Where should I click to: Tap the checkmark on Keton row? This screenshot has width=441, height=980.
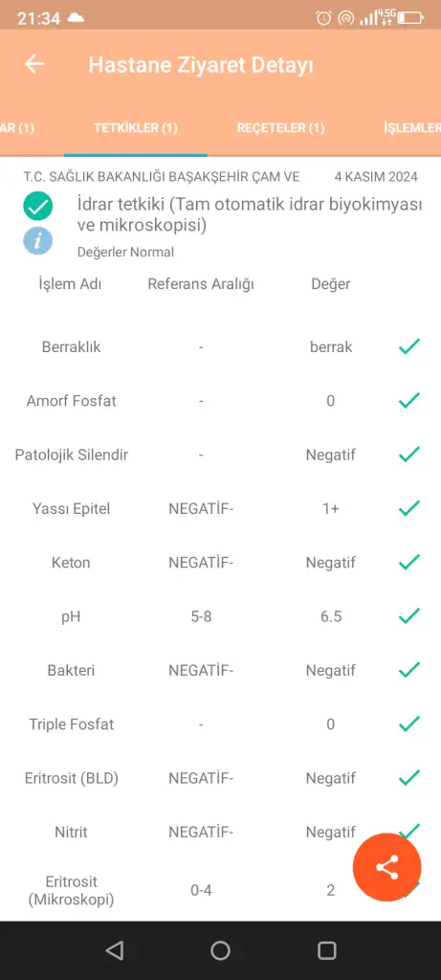pos(409,562)
